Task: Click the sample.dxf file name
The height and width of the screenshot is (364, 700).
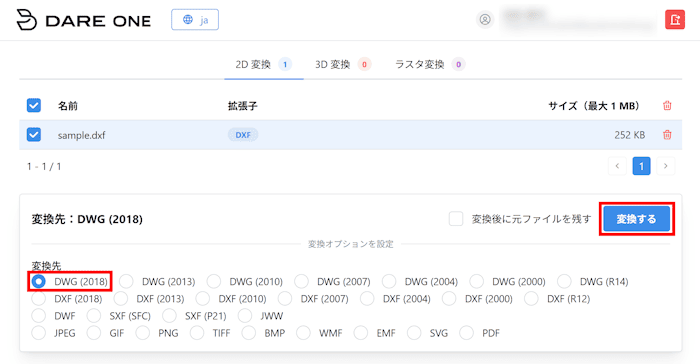Action: [81, 135]
